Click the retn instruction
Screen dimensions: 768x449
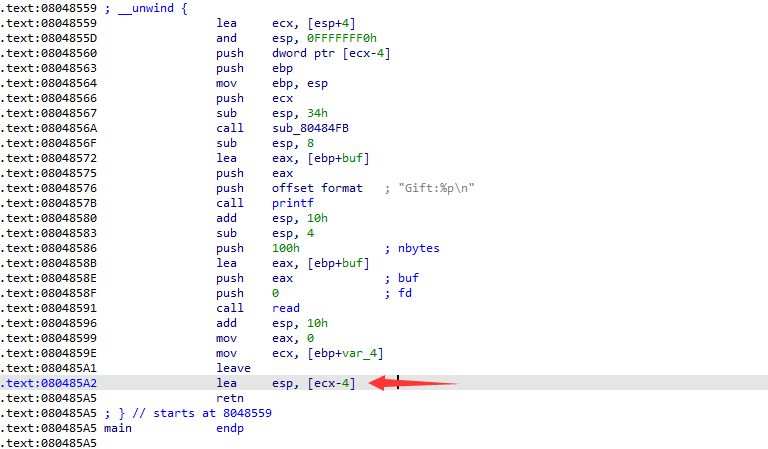click(230, 398)
